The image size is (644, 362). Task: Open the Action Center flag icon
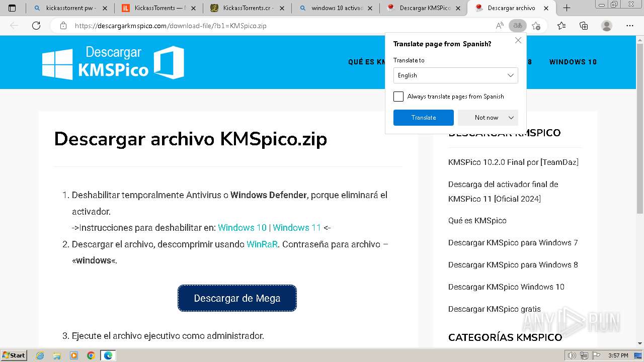(x=596, y=355)
